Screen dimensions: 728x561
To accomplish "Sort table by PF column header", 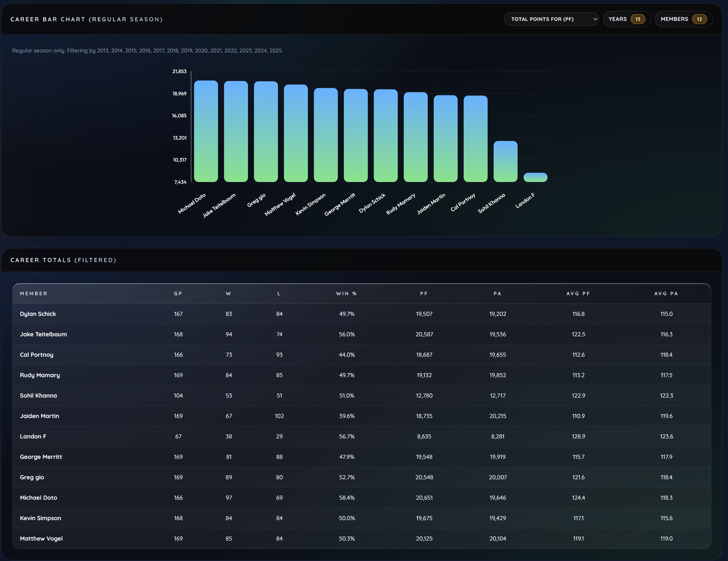I will [x=424, y=293].
